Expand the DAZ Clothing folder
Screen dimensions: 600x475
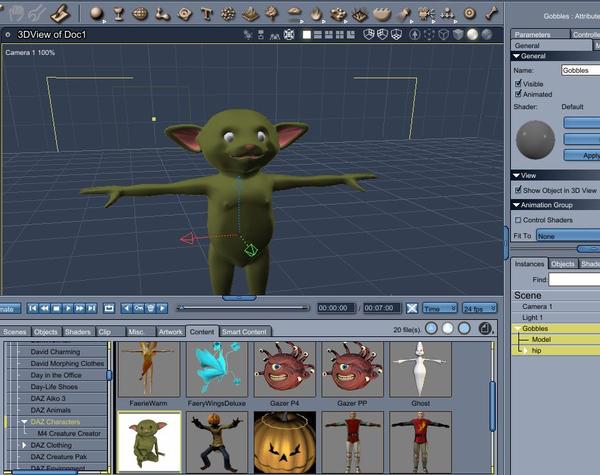point(24,445)
